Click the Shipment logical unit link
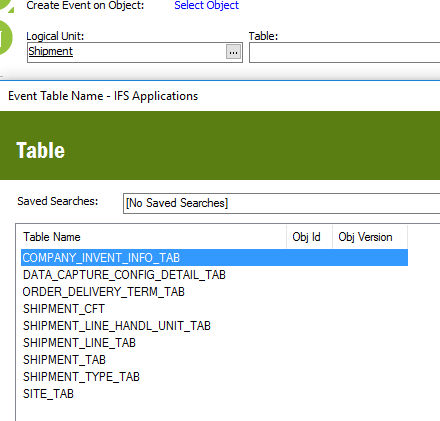 pyautogui.click(x=50, y=51)
